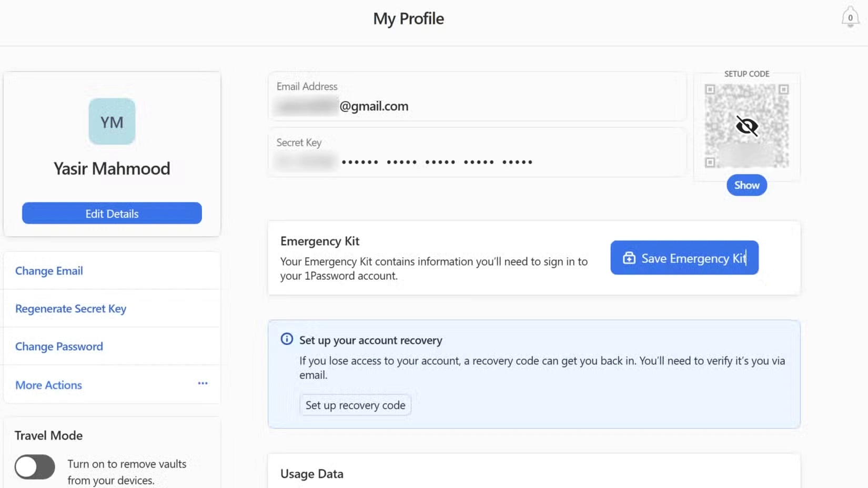Reveal the hidden Secret Key dots
The width and height of the screenshot is (868, 488).
(x=437, y=161)
